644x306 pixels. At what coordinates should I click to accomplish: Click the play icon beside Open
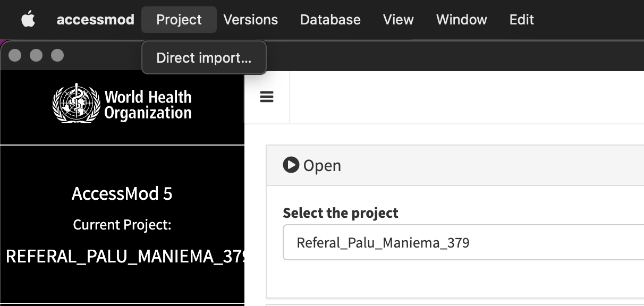point(290,165)
